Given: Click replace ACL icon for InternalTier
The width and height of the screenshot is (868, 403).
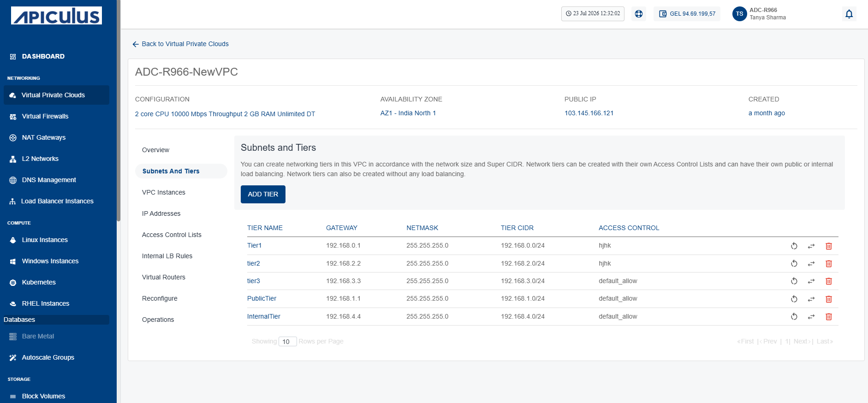Looking at the screenshot, I should [x=811, y=316].
